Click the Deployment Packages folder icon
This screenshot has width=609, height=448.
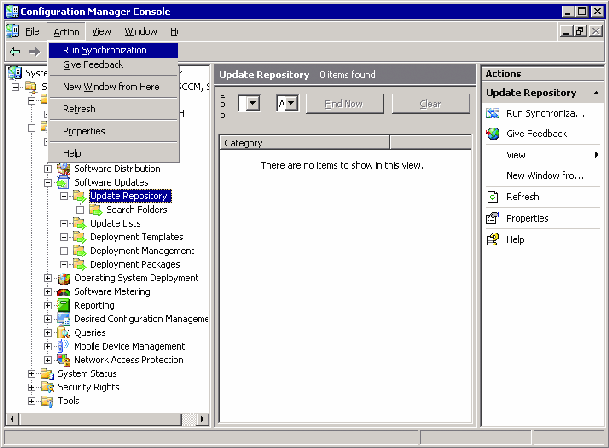79,264
